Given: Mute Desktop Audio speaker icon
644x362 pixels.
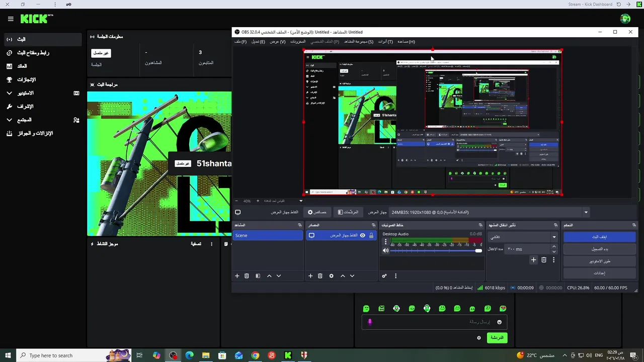Looking at the screenshot, I should pos(385,250).
